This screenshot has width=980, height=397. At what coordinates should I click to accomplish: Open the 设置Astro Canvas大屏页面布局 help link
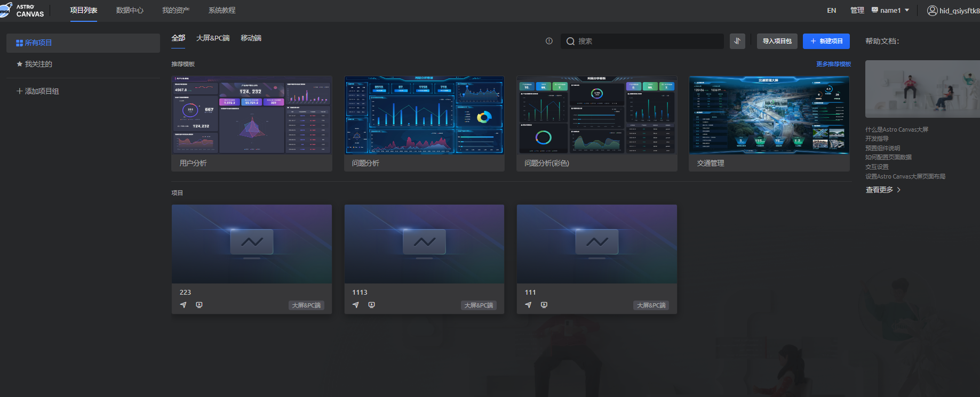click(905, 176)
